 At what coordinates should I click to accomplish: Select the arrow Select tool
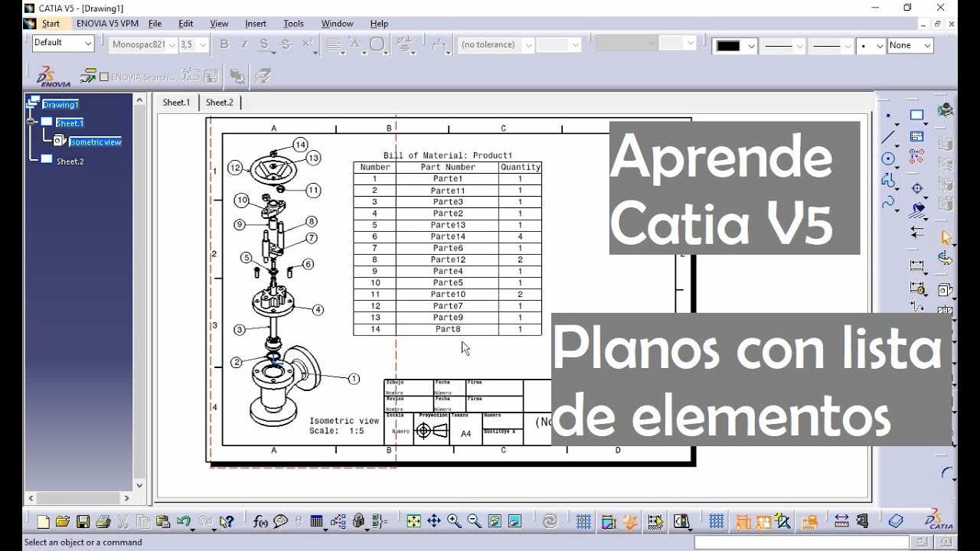tap(946, 237)
